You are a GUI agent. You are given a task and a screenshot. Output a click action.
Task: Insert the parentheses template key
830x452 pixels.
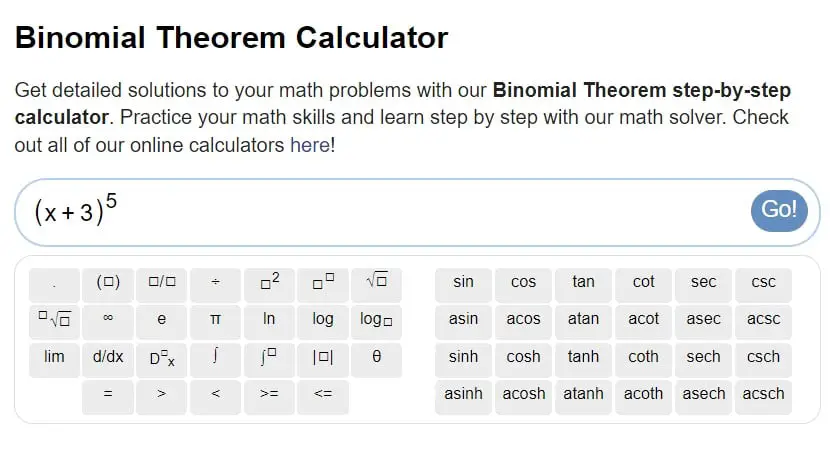coord(108,282)
